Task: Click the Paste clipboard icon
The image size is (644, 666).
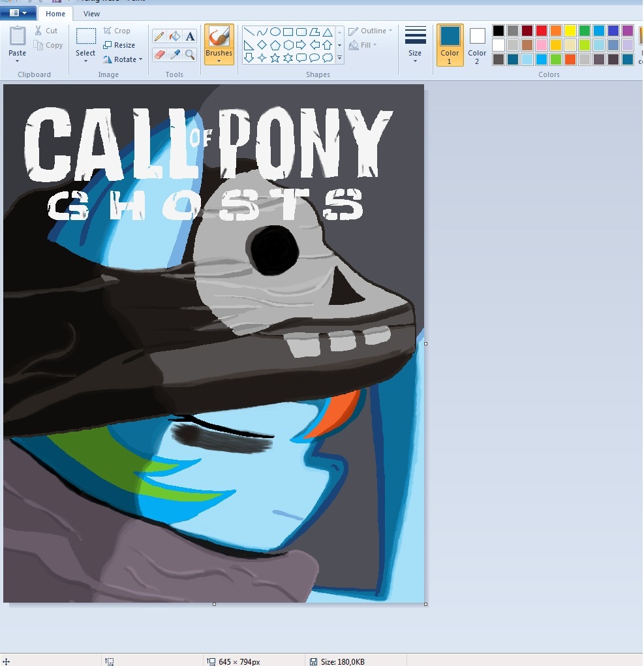Action: click(x=18, y=36)
